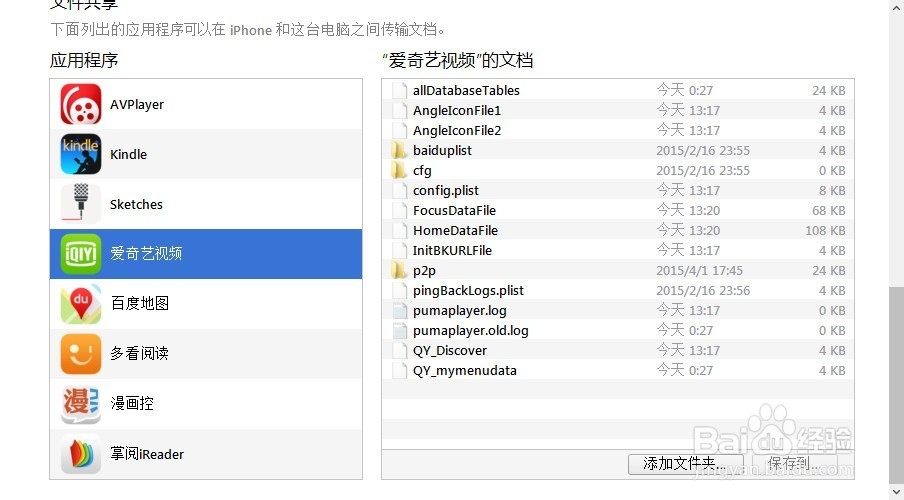Select the HomeDataFile entry
This screenshot has width=904, height=500.
[x=617, y=230]
